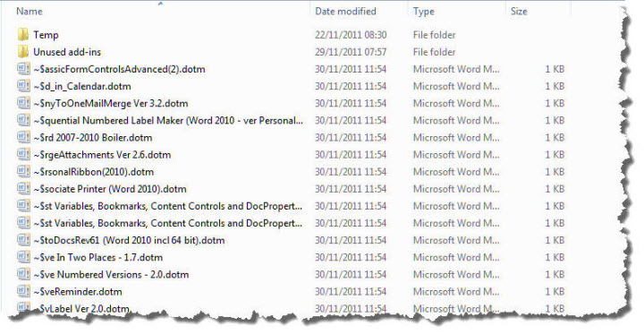Click Word icon of ~$toDocsRev61 file

[x=23, y=240]
